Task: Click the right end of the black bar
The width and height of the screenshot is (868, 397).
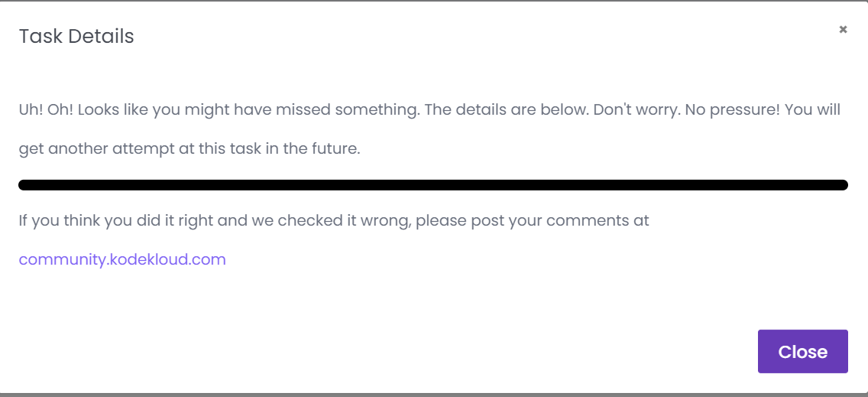Action: [842, 184]
